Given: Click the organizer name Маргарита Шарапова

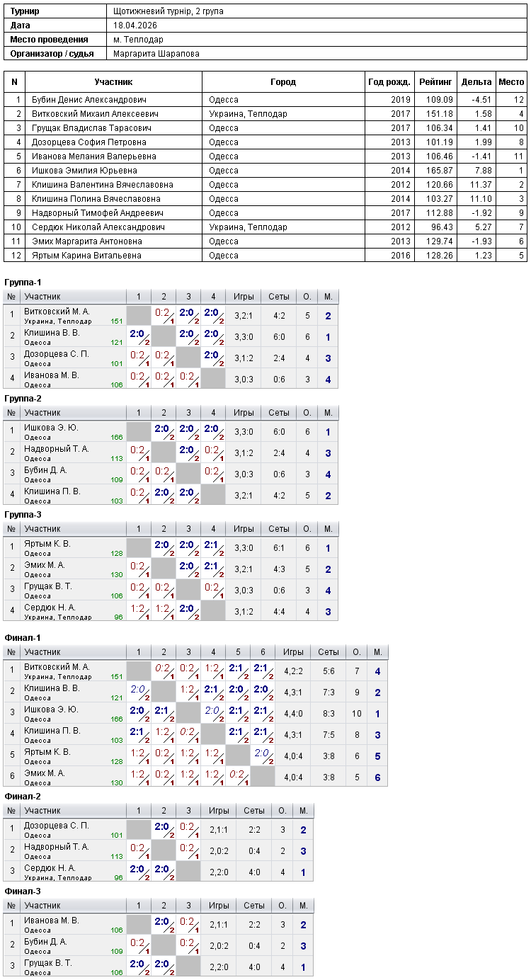Looking at the screenshot, I should pyautogui.click(x=156, y=54).
